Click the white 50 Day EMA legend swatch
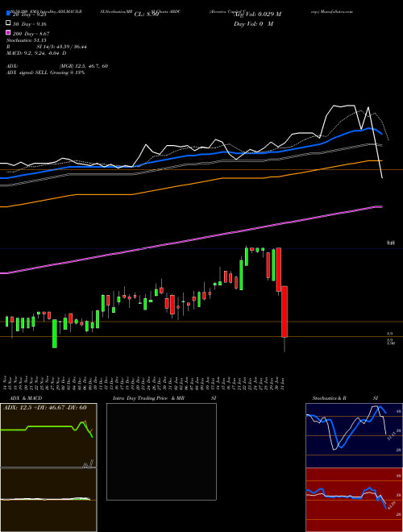 click(x=8, y=23)
